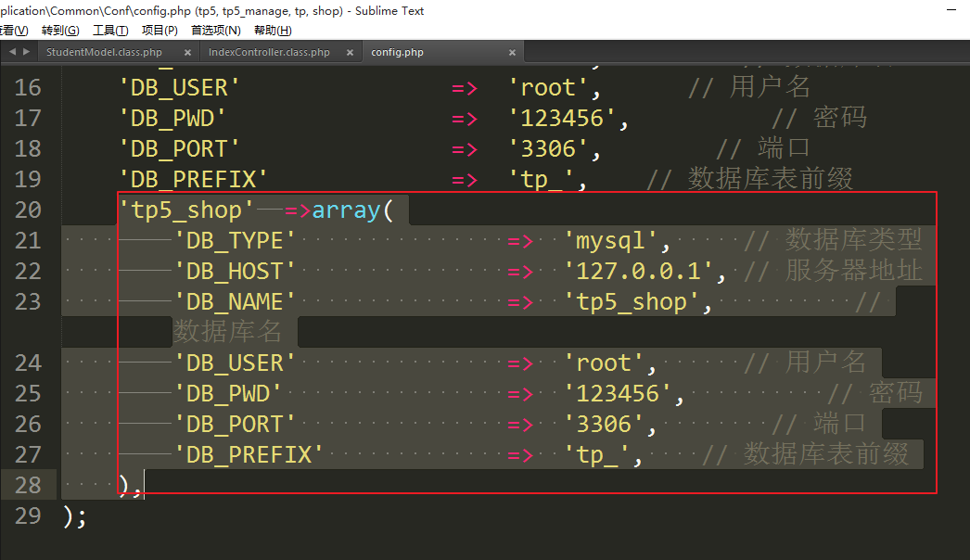Click line number 20 in the gutter
Image resolution: width=970 pixels, height=560 pixels.
(28, 210)
